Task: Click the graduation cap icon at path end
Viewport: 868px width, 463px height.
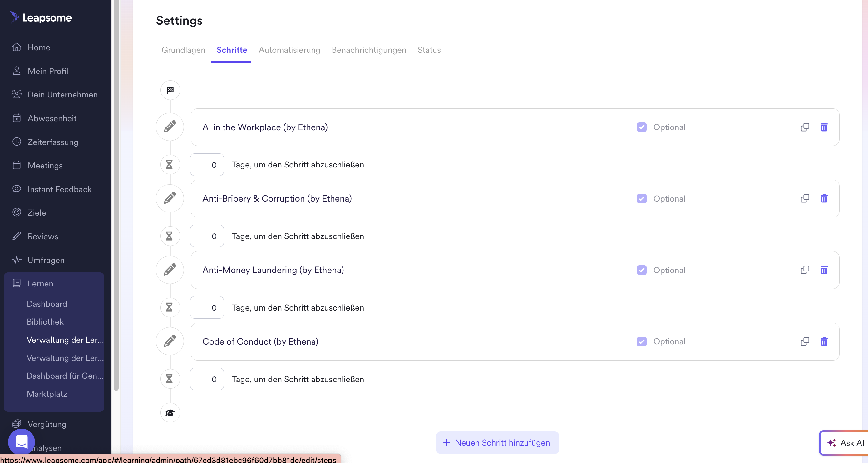Action: [x=170, y=412]
